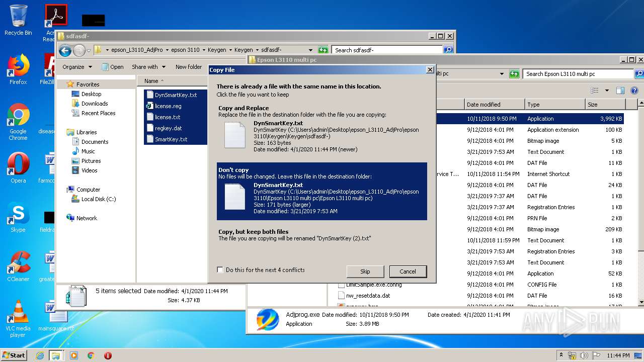The image size is (644, 362).
Task: Launch CCleaner desktop icon
Action: [18, 266]
